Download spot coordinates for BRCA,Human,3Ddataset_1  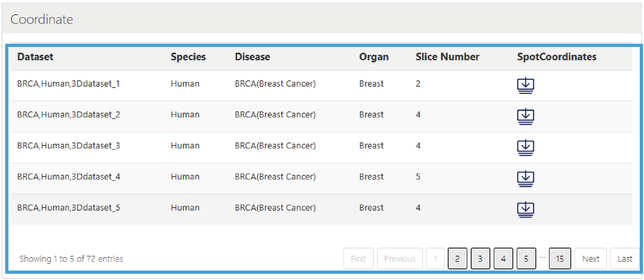point(525,85)
